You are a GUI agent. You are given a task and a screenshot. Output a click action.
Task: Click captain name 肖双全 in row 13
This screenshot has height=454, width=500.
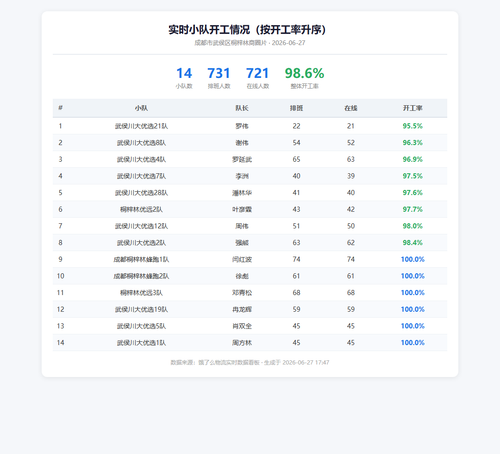[242, 326]
